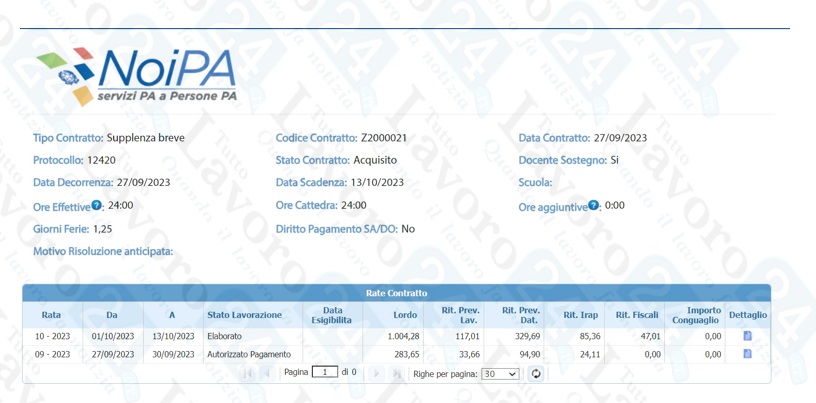Open Righe per pagina dropdown
The height and width of the screenshot is (403, 816).
pyautogui.click(x=500, y=374)
